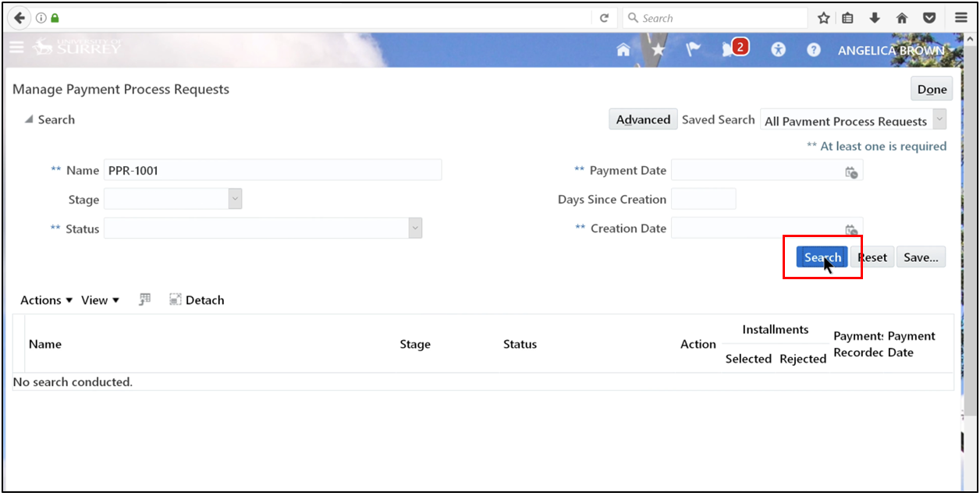Open the navigator hamburger menu
The width and height of the screenshot is (980, 496).
coord(16,47)
